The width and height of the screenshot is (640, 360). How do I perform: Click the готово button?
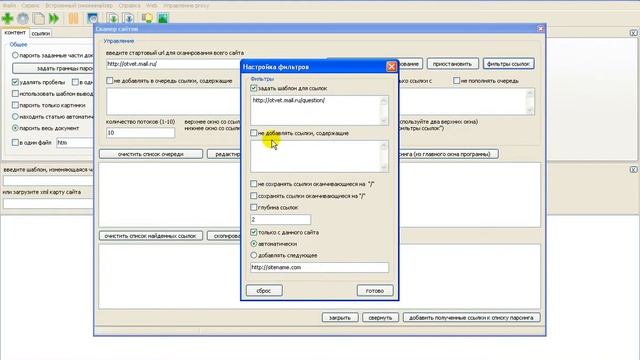pyautogui.click(x=375, y=291)
